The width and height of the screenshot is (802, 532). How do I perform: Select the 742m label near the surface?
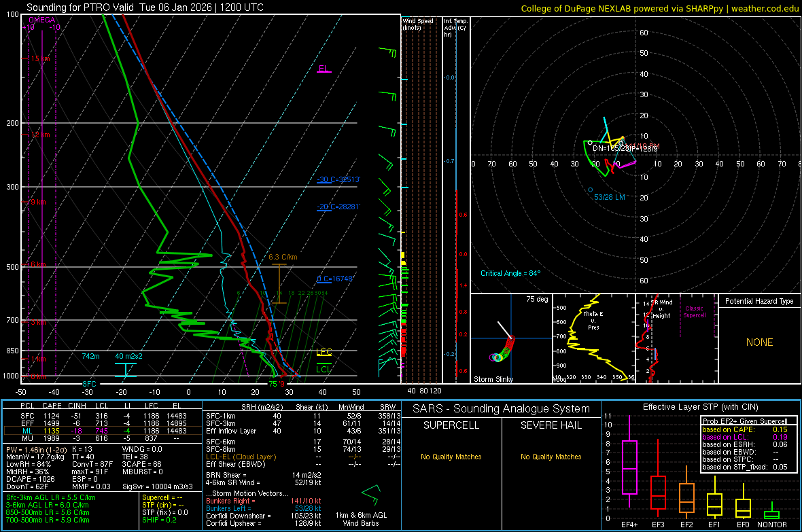click(90, 356)
